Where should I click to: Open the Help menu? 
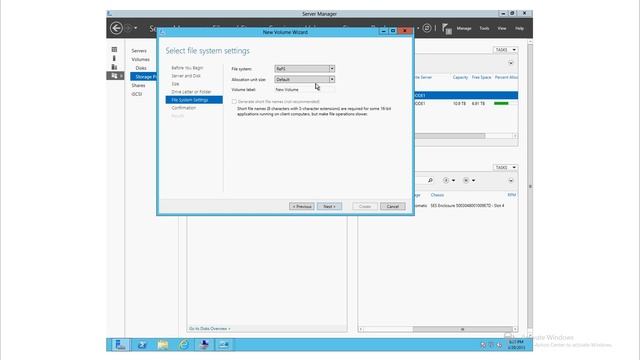click(x=519, y=29)
